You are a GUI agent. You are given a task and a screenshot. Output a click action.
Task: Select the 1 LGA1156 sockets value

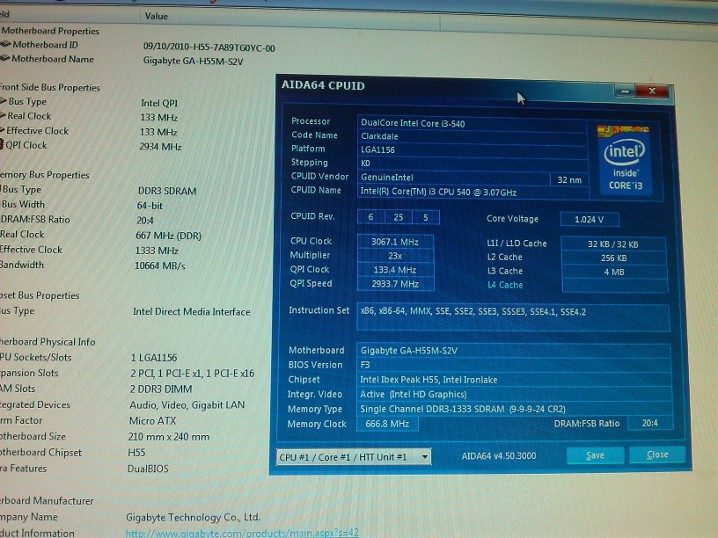(153, 358)
